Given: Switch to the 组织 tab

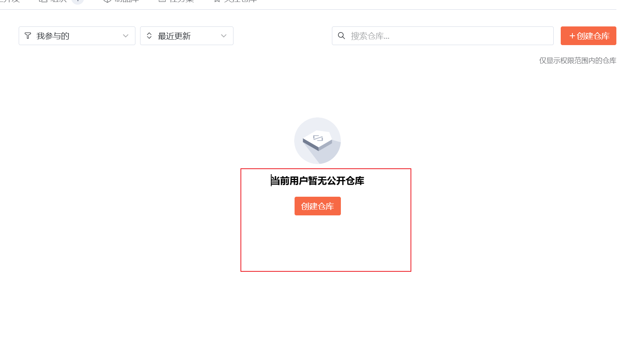Looking at the screenshot, I should pyautogui.click(x=58, y=1).
